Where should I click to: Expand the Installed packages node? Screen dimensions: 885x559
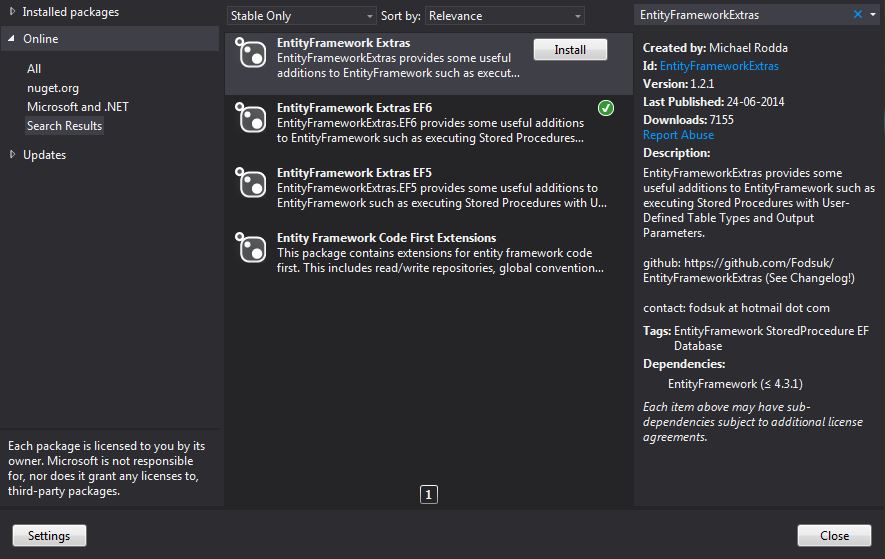(12, 11)
